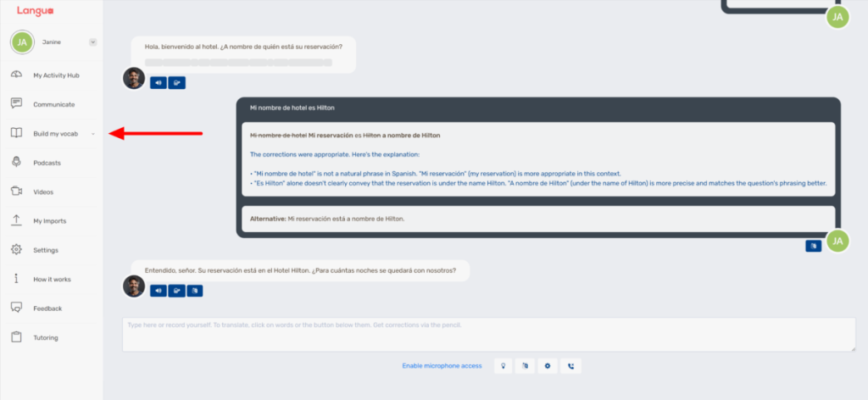Image resolution: width=868 pixels, height=400 pixels.
Task: Click the Build my vocab book icon
Action: (x=17, y=133)
